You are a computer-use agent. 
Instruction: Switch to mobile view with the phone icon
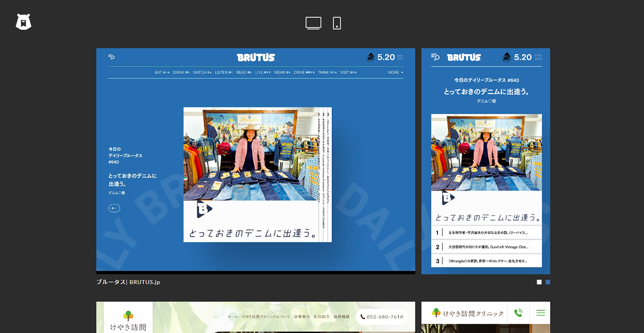(337, 23)
